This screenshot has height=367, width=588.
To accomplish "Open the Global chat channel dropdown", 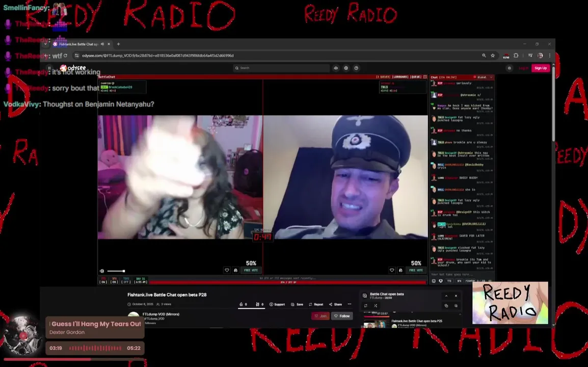I will pyautogui.click(x=483, y=77).
